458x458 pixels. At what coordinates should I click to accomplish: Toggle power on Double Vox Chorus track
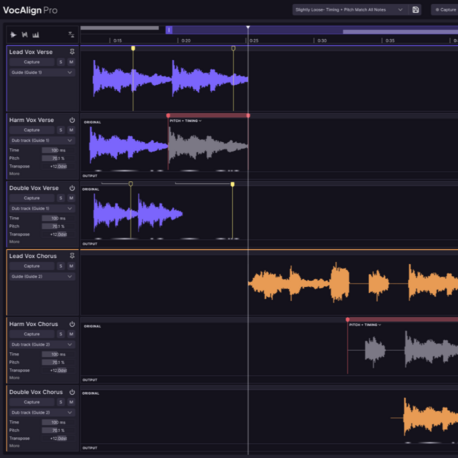(72, 392)
